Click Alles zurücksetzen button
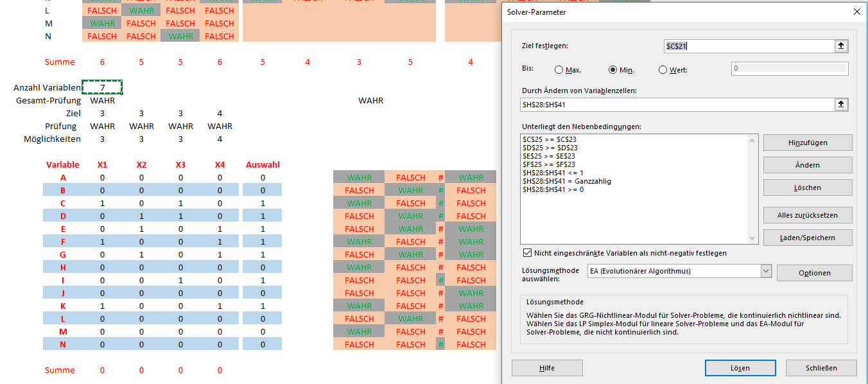The width and height of the screenshot is (868, 384). click(x=808, y=215)
